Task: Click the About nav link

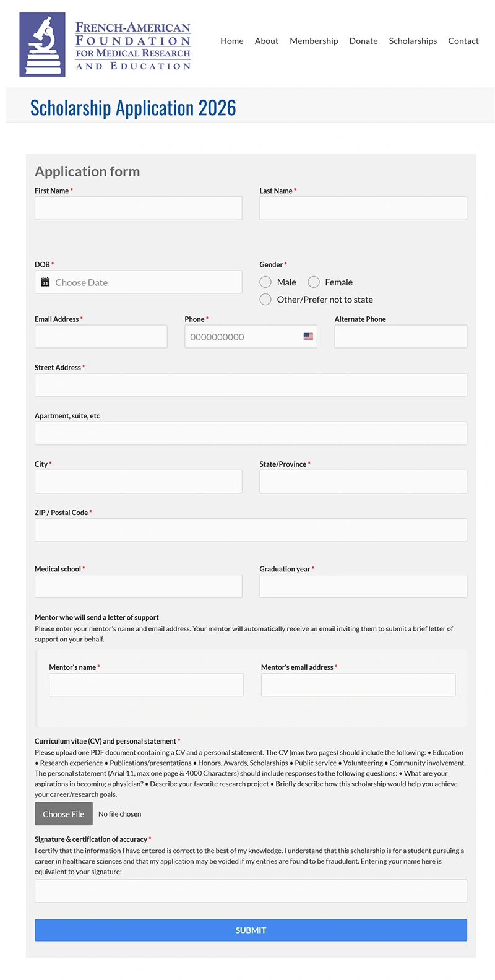Action: click(x=267, y=41)
